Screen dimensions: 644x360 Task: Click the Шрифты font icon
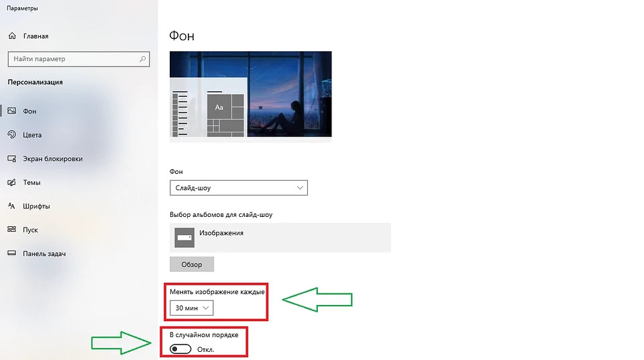pos(11,206)
